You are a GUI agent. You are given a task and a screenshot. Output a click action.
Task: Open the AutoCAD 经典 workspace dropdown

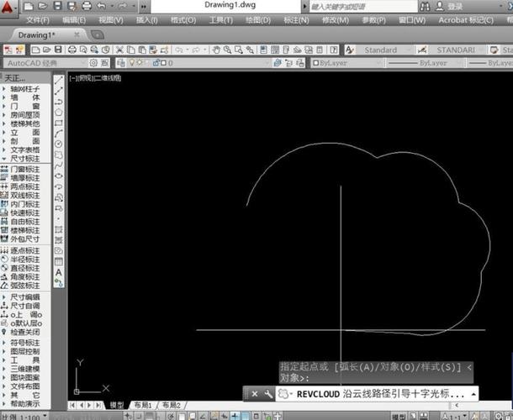[45, 63]
